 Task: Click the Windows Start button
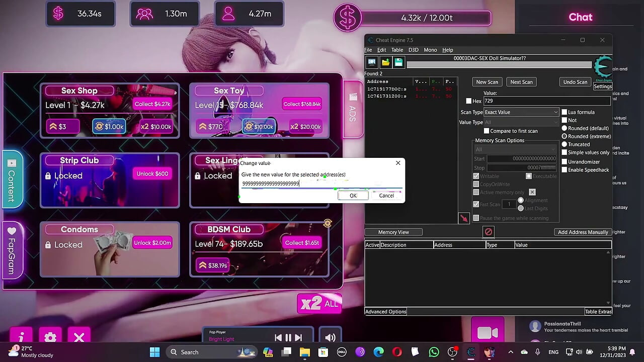(154, 352)
